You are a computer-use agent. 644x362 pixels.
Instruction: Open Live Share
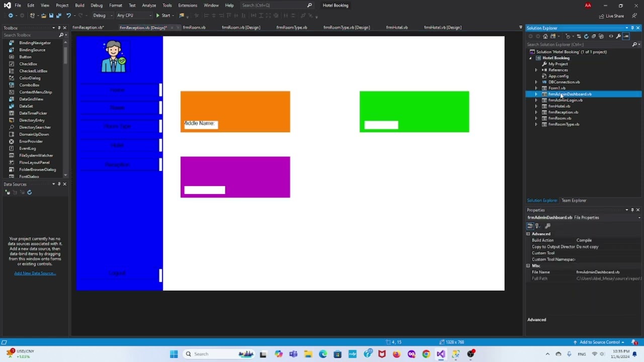[611, 16]
